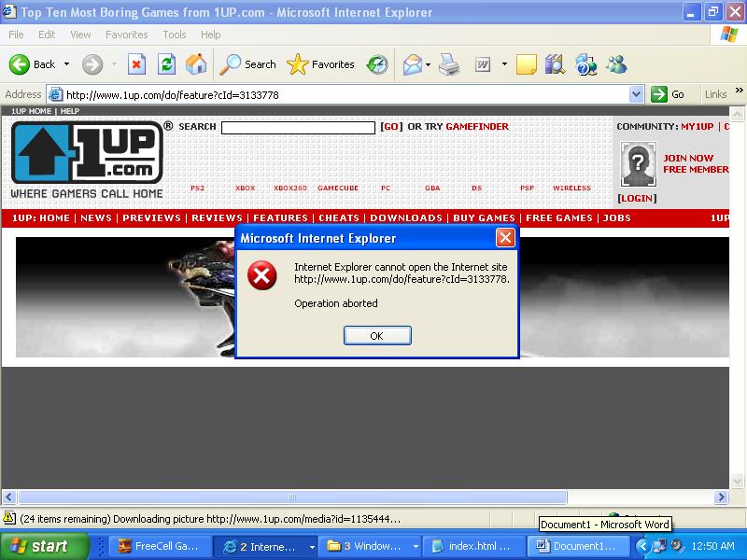Click the LOGIN link

pos(637,199)
